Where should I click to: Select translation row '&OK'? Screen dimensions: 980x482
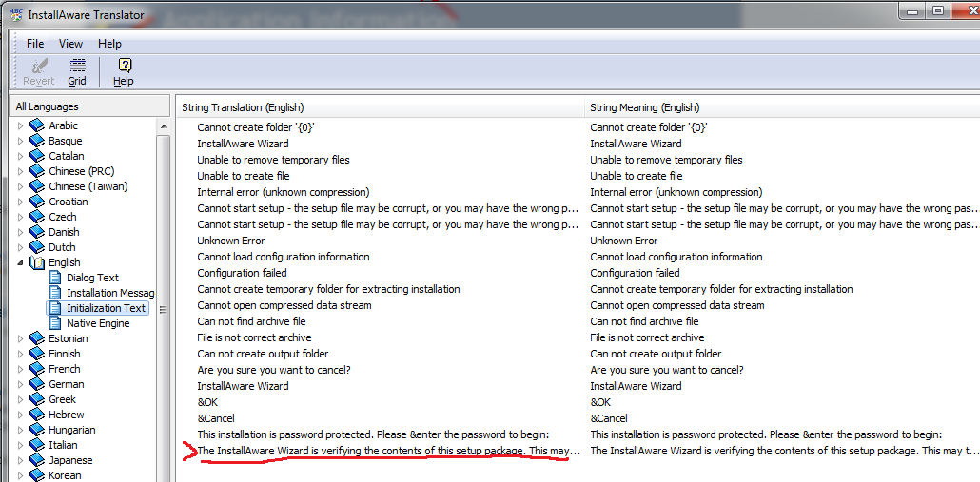pos(207,402)
